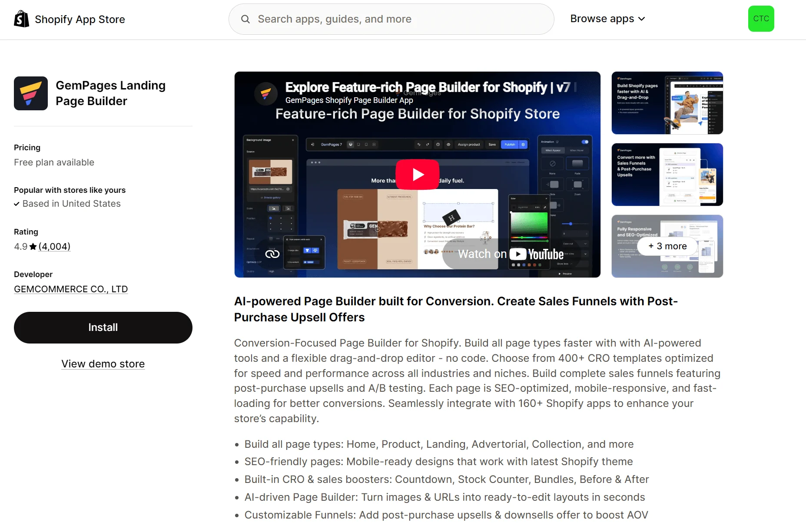The width and height of the screenshot is (806, 532).
Task: Click bullet Build all page types text
Action: click(x=439, y=444)
